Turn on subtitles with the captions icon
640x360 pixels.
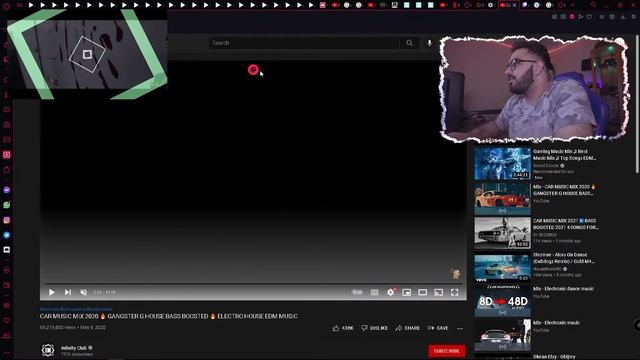[374, 292]
